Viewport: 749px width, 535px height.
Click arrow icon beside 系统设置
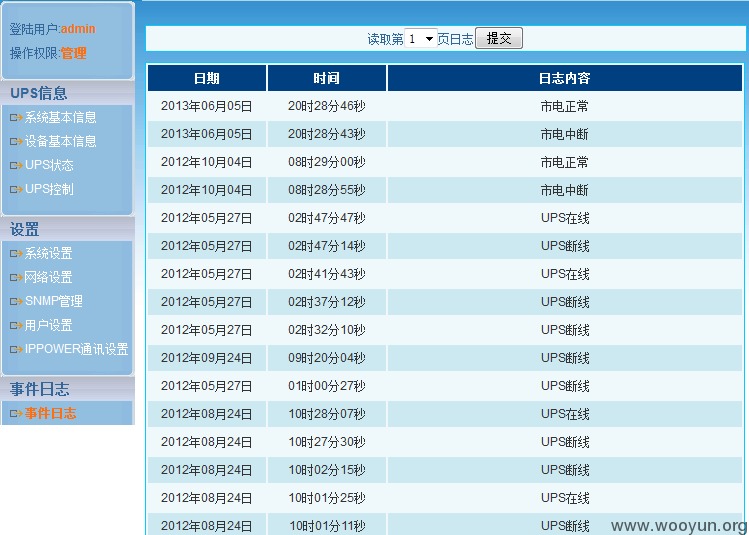pyautogui.click(x=16, y=253)
